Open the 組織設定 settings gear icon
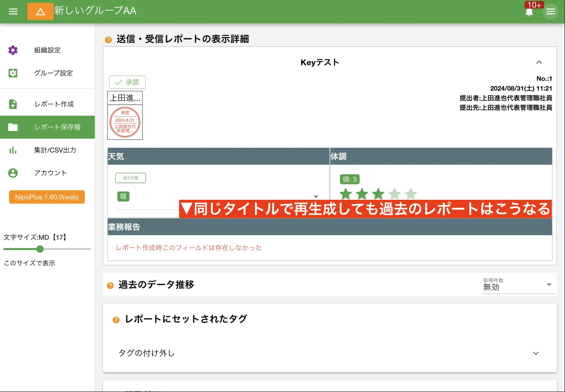 pyautogui.click(x=13, y=50)
